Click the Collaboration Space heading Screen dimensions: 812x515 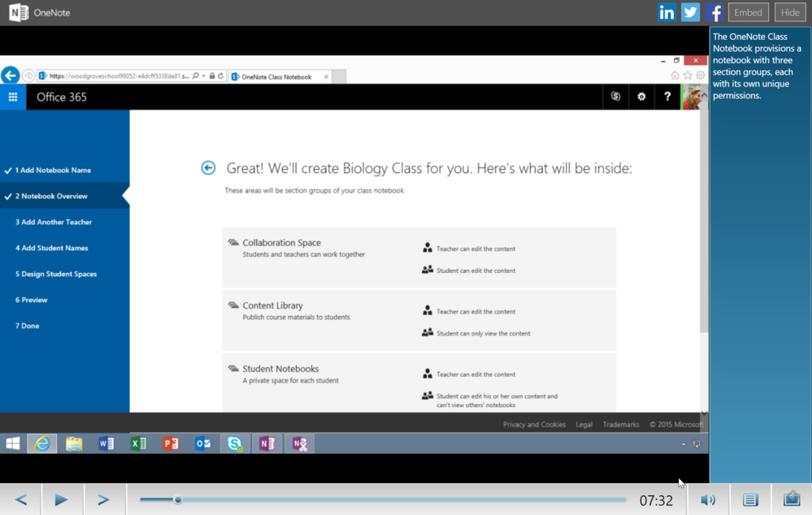coord(282,243)
